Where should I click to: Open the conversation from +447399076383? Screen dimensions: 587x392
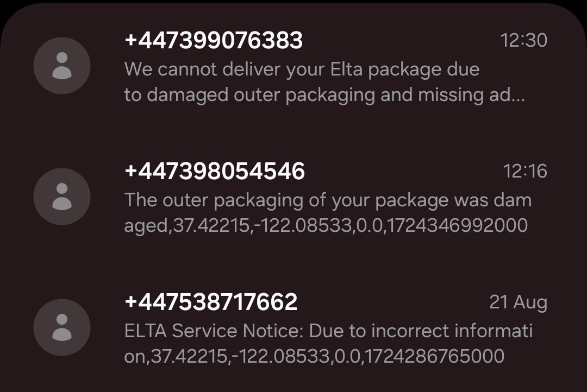pos(293,66)
